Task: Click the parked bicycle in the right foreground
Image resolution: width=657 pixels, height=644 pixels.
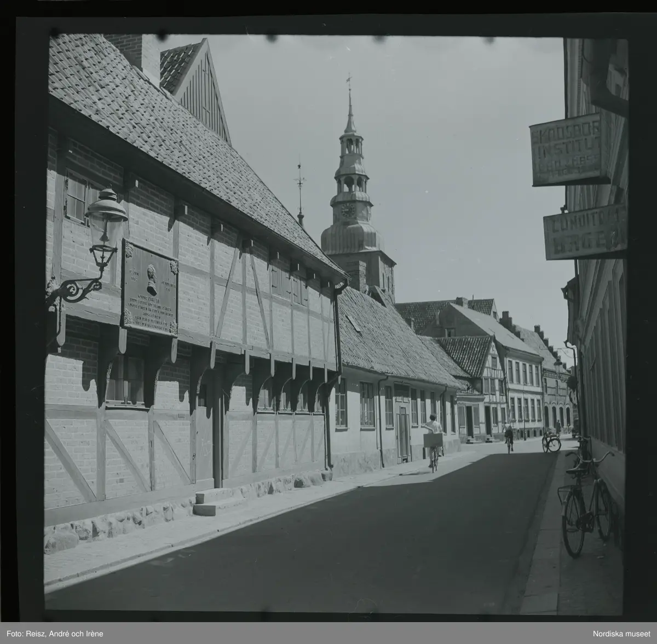Action: point(585,502)
